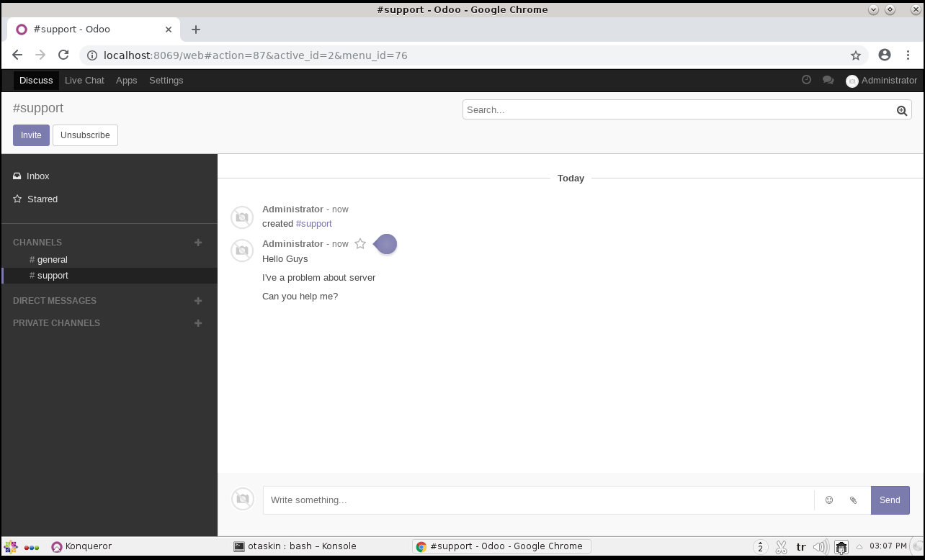Click the tr keyboard layout indicator

801,547
